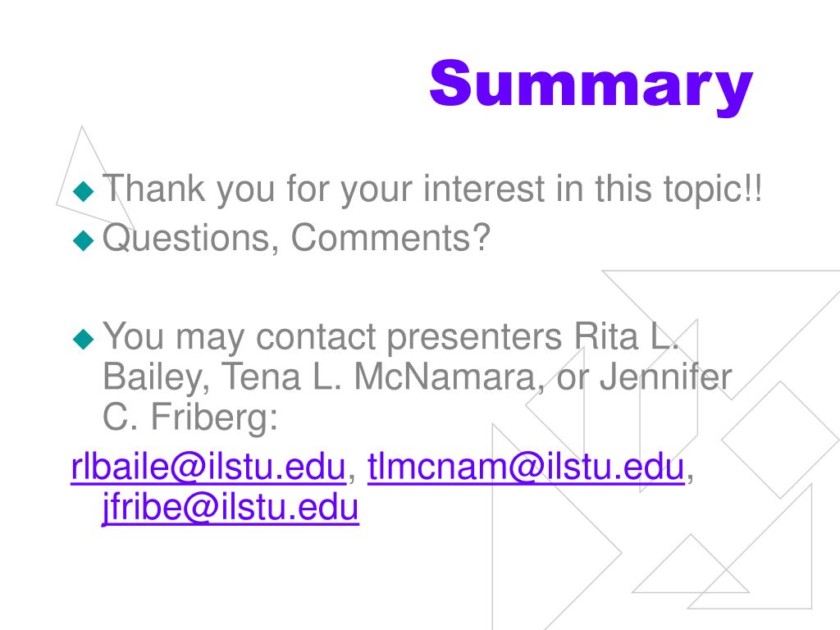The height and width of the screenshot is (630, 840).
Task: Click the Thank you for your interest line
Action: [x=431, y=189]
